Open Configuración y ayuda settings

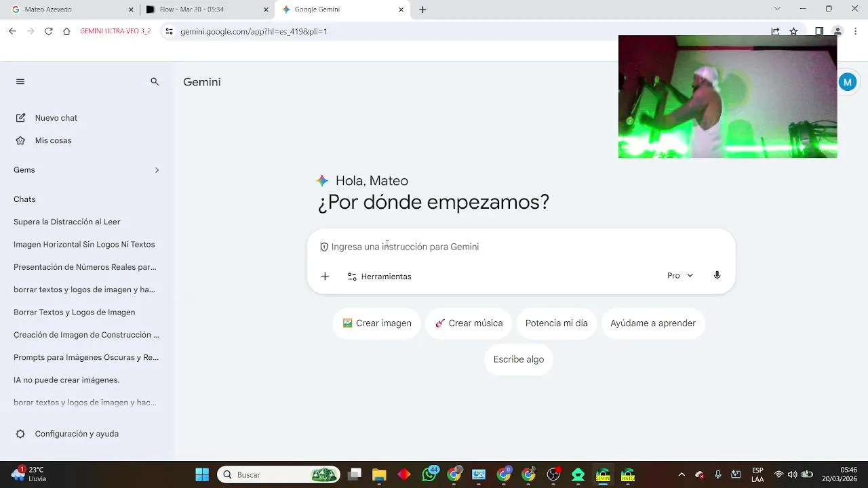click(x=68, y=434)
